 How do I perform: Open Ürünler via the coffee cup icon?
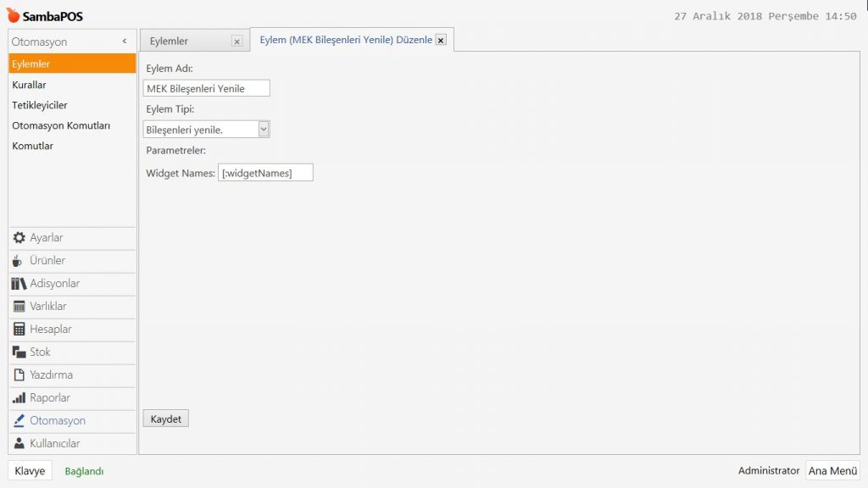(19, 261)
